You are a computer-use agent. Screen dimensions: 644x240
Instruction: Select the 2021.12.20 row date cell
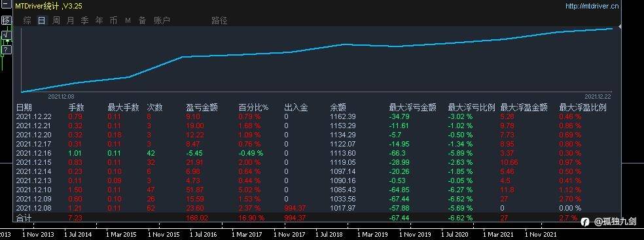click(x=33, y=135)
